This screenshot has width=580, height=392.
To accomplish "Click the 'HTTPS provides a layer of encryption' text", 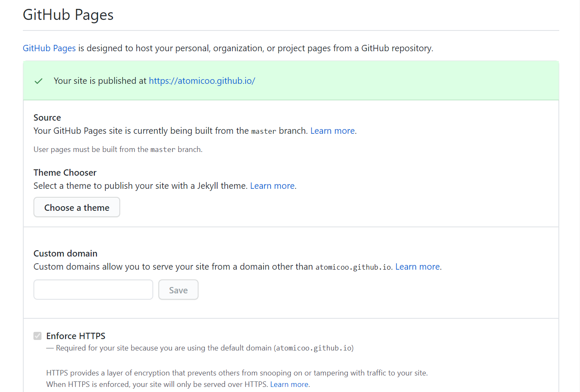I will point(237,373).
